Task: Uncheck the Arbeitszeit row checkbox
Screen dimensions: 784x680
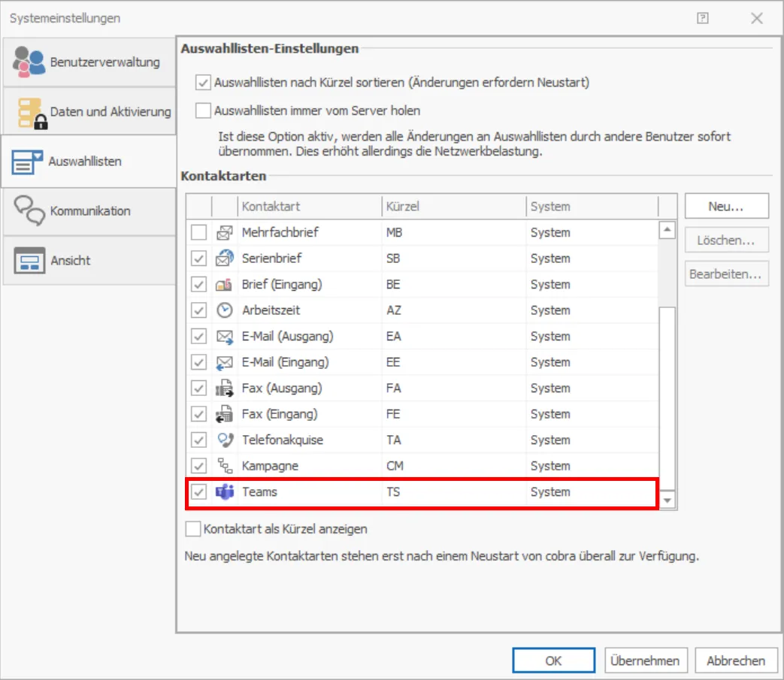Action: pos(198,310)
